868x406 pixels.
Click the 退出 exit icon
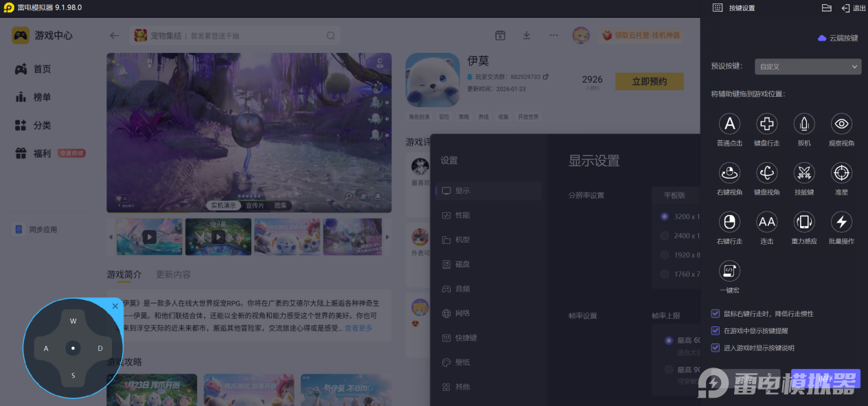click(845, 8)
